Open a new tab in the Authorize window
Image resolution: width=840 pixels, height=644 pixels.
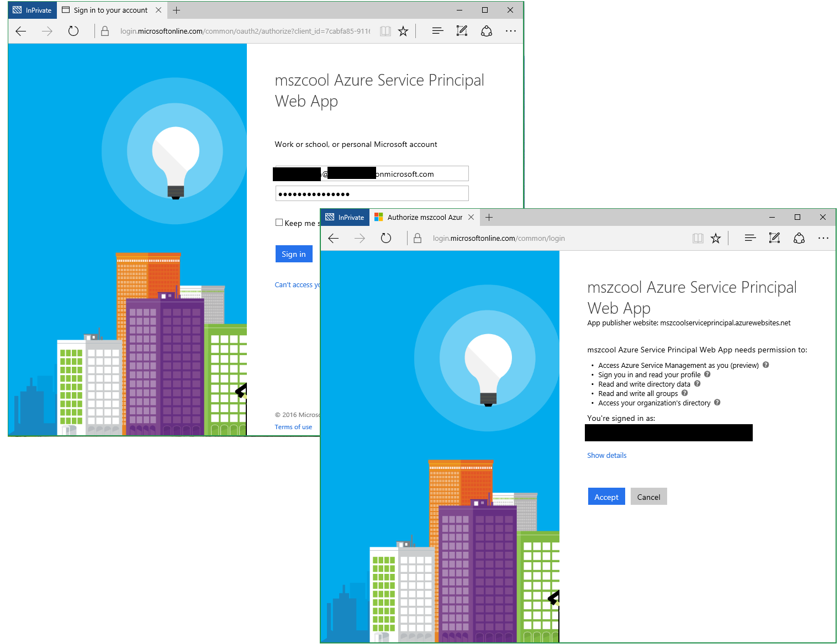point(489,217)
